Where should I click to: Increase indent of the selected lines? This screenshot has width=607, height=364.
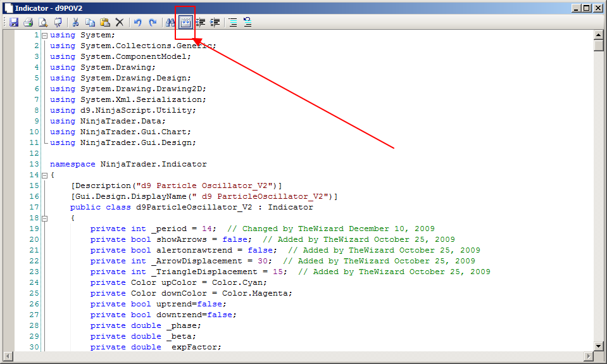click(215, 22)
